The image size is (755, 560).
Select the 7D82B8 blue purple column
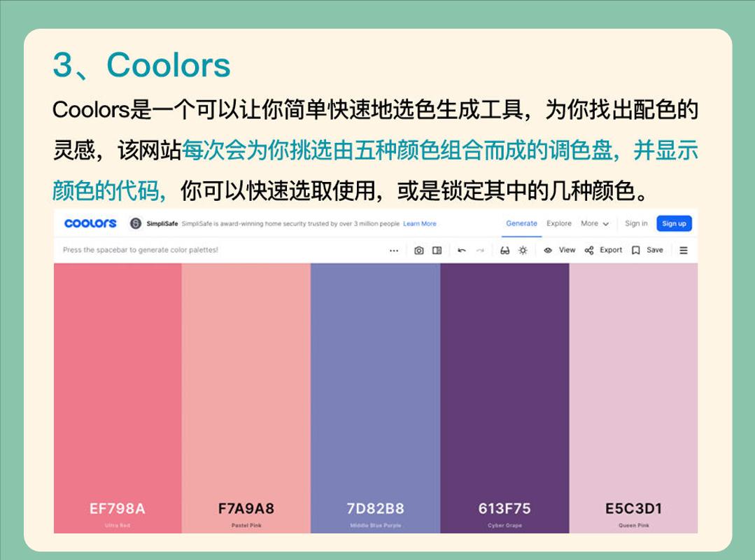[375, 398]
